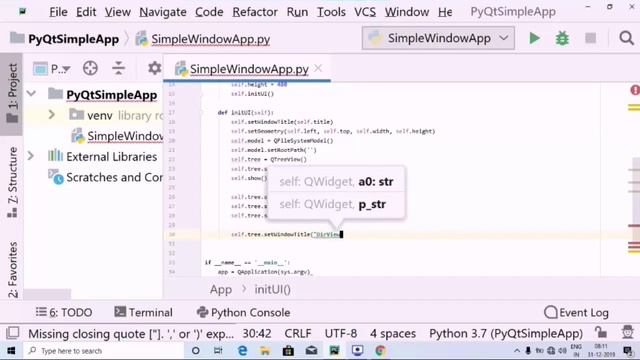Viewport: 640px width, 360px height.
Task: Click the red error indicator in editor gutter
Action: coord(635,90)
